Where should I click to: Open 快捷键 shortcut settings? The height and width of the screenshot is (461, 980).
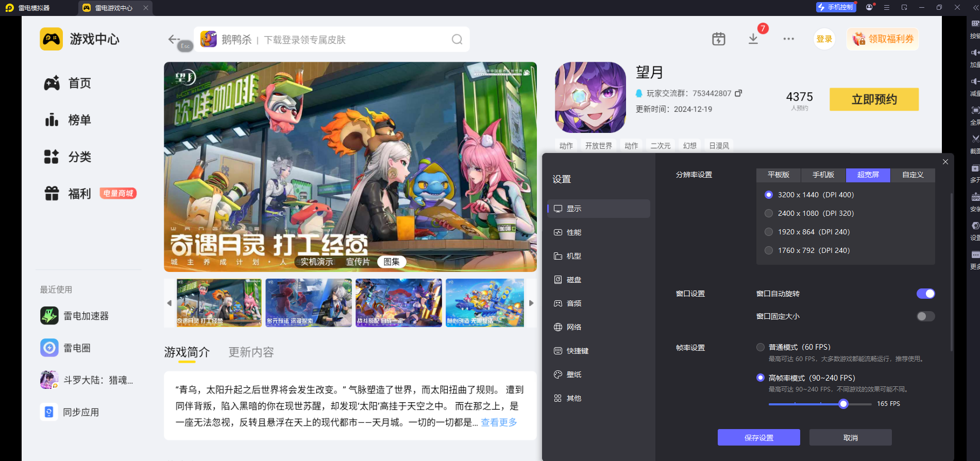point(599,351)
